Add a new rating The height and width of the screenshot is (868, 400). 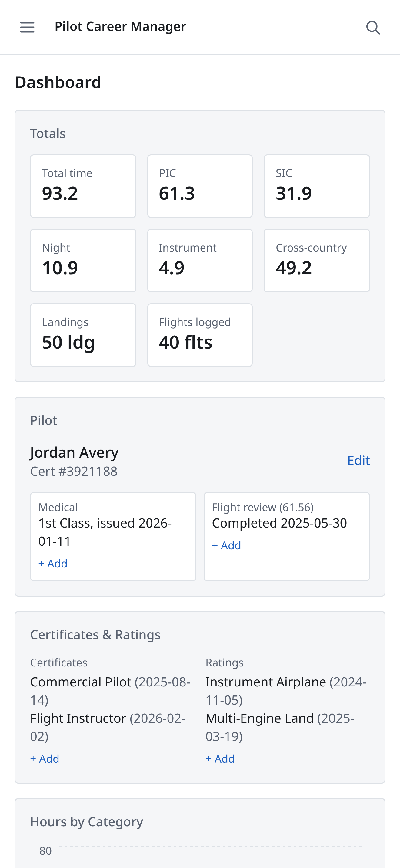click(x=220, y=758)
